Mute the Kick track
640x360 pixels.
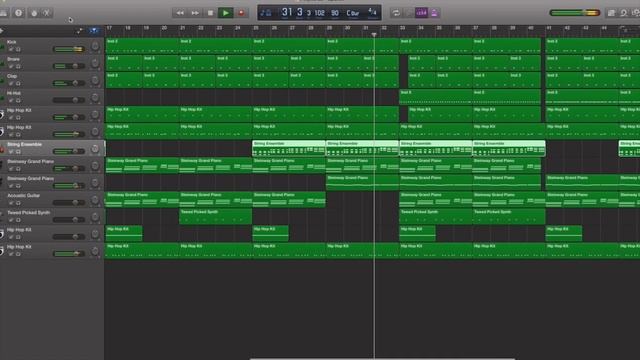tap(11, 49)
